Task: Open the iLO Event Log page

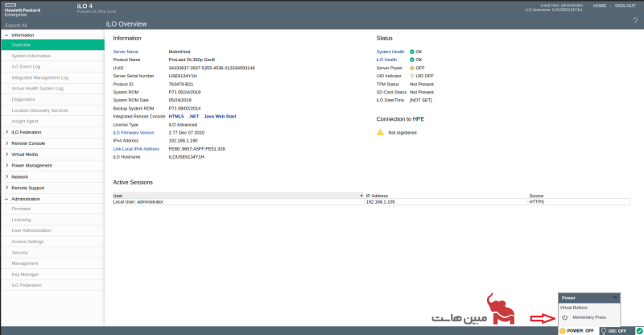Action: pyautogui.click(x=28, y=66)
